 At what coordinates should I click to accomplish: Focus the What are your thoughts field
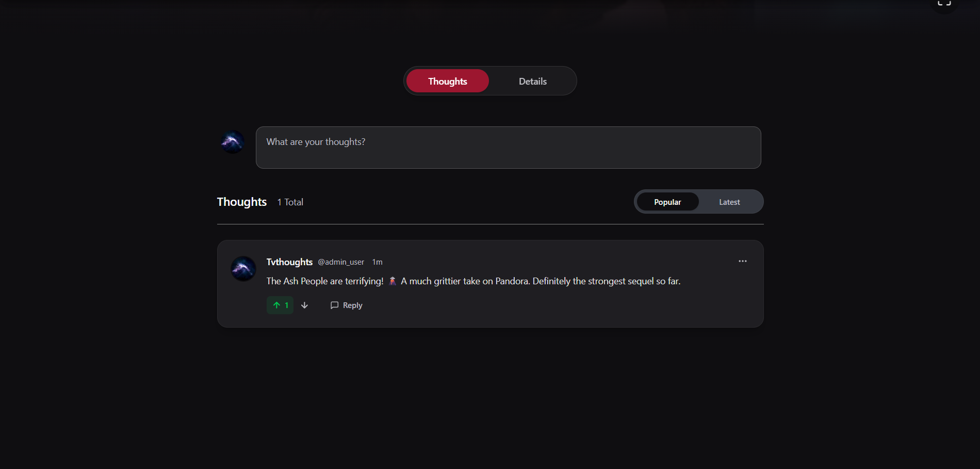(508, 148)
